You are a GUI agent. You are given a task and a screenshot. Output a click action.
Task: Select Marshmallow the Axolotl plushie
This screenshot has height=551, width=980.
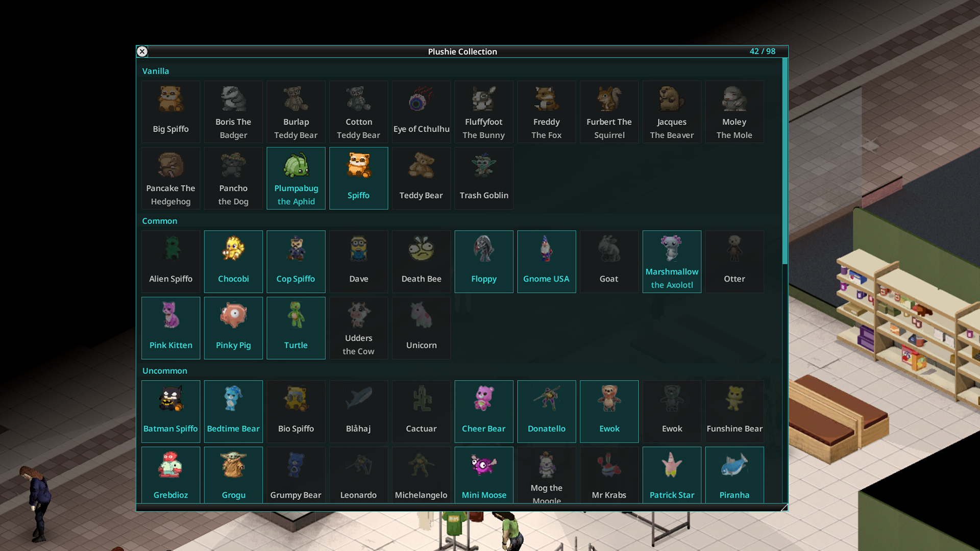click(x=672, y=262)
